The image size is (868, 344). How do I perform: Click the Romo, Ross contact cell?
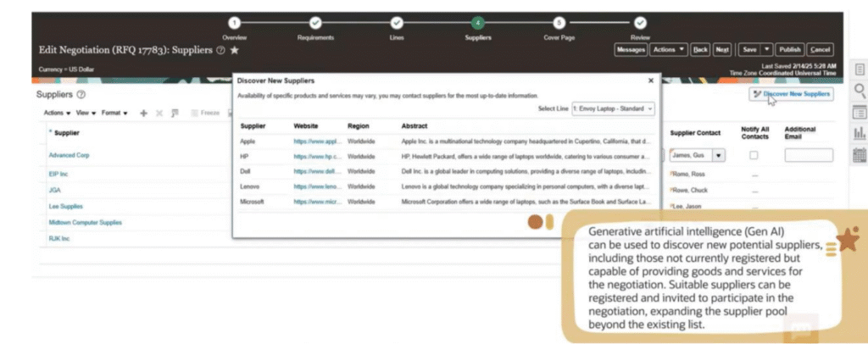pyautogui.click(x=687, y=175)
